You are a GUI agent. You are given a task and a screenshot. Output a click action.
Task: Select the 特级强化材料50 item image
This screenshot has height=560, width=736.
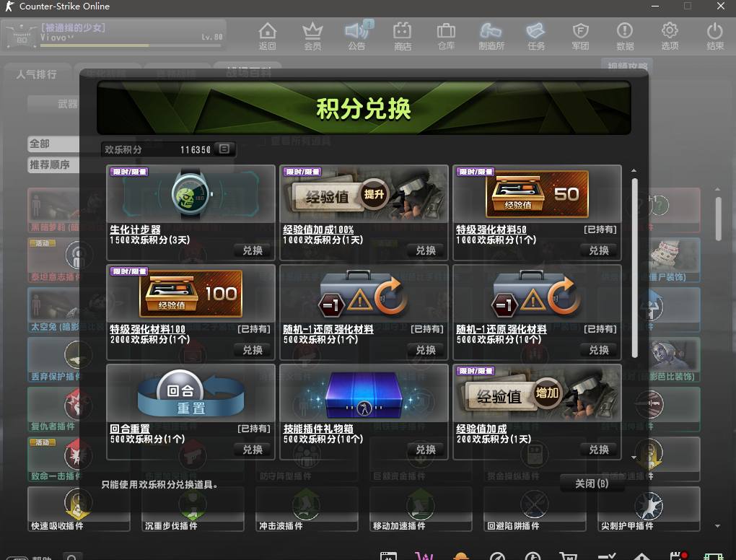(x=537, y=194)
